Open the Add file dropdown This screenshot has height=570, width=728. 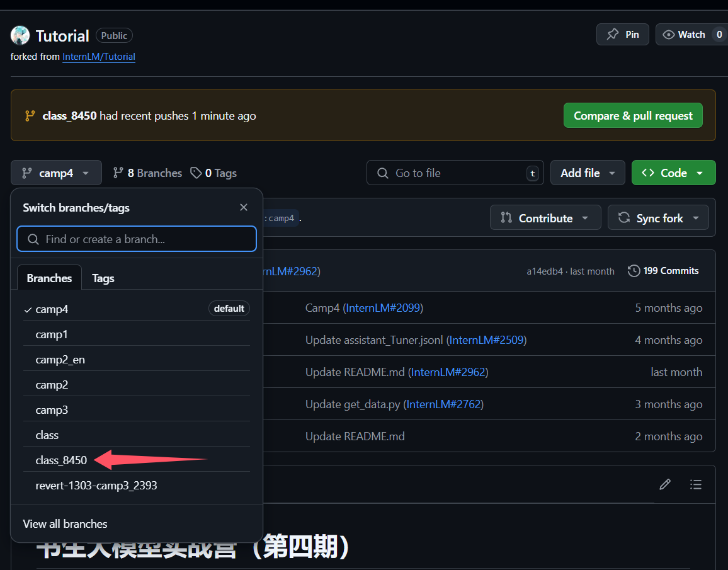pyautogui.click(x=588, y=173)
